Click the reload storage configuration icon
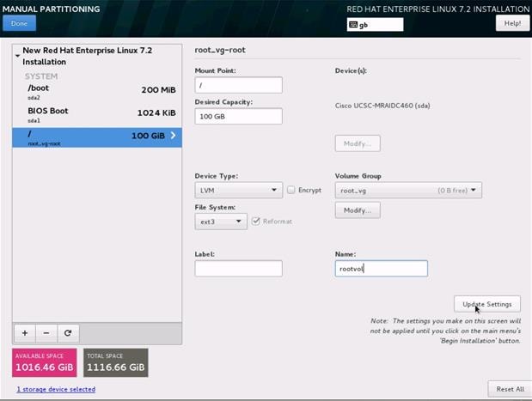The image size is (532, 401). pyautogui.click(x=68, y=333)
